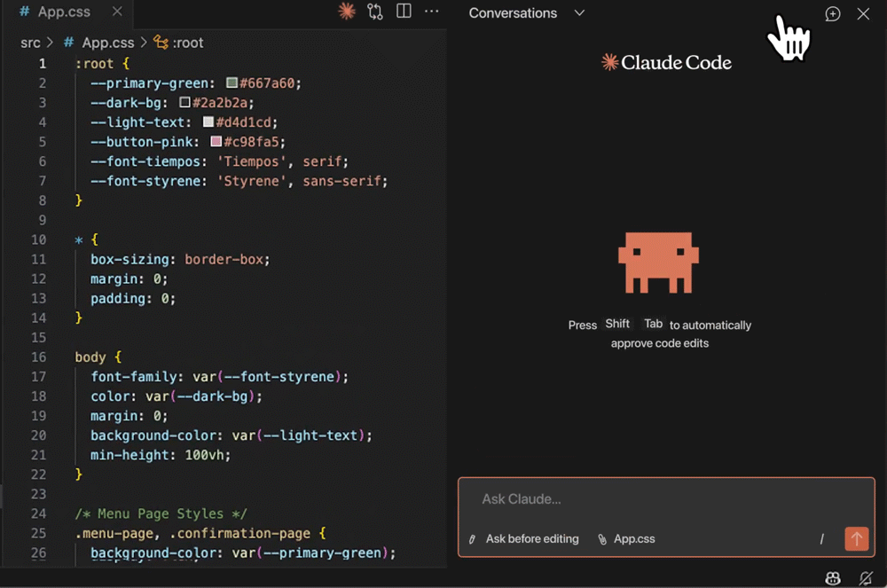This screenshot has width=887, height=588.
Task: Close the App.css editor tab
Action: coord(117,12)
